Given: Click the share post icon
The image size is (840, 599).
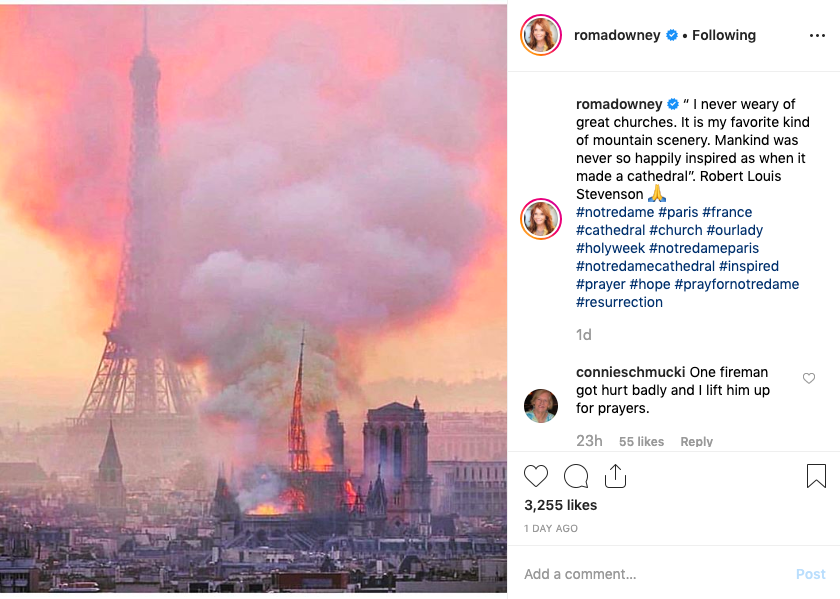Looking at the screenshot, I should [x=615, y=476].
